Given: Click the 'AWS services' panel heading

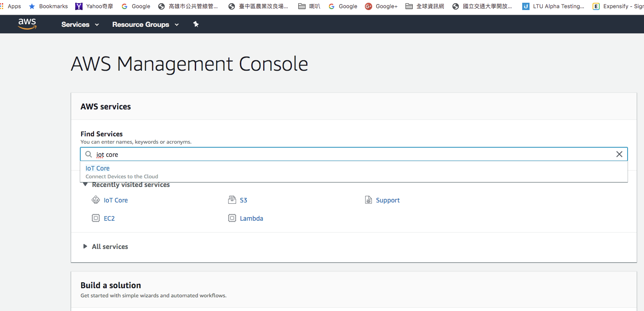Looking at the screenshot, I should [x=106, y=106].
